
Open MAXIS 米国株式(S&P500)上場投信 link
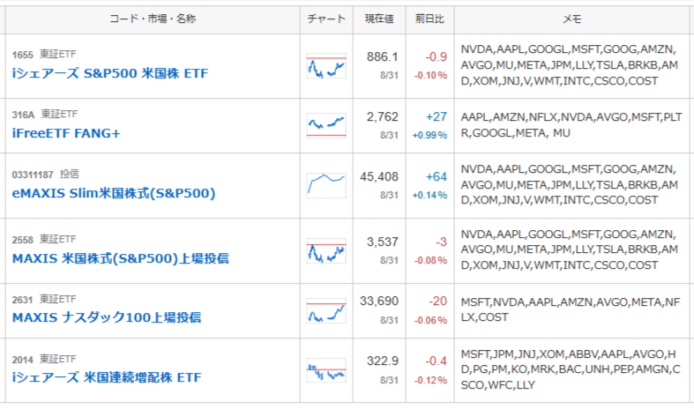point(120,259)
